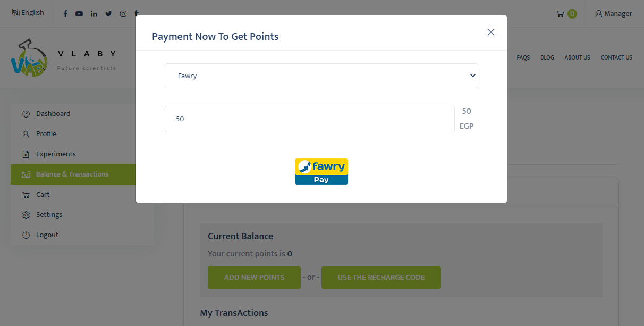Open the Manager account menu
Viewport: 644px width, 326px height.
point(614,14)
